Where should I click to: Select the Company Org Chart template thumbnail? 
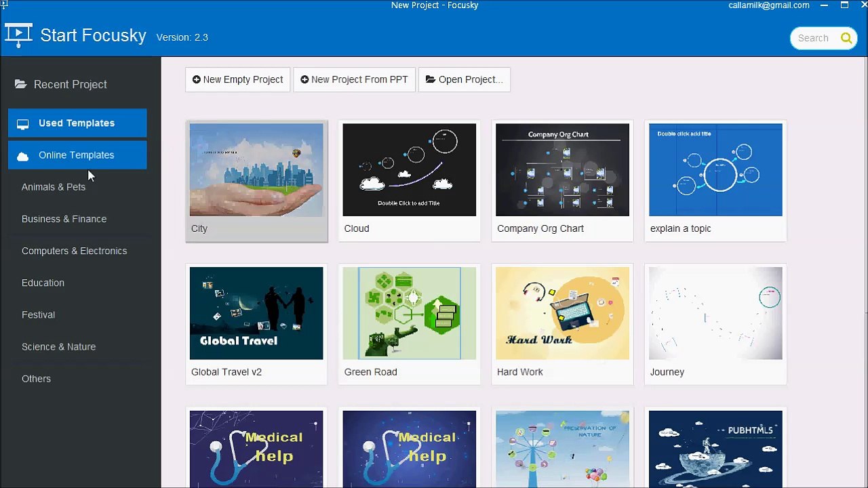(562, 169)
